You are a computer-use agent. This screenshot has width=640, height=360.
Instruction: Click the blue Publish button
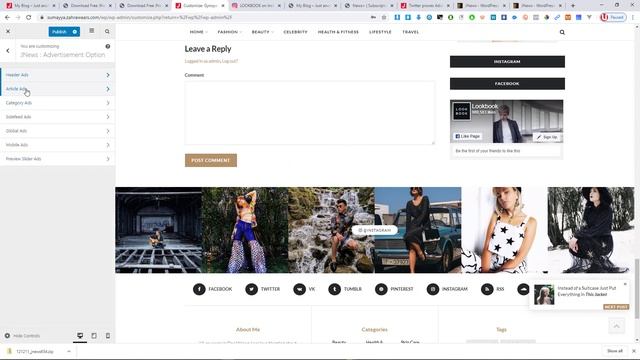[x=59, y=32]
